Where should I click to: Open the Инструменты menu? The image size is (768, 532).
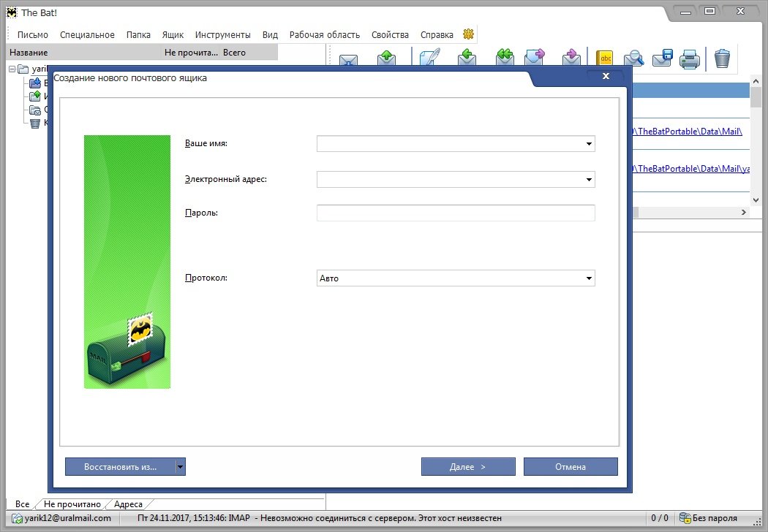click(x=222, y=34)
